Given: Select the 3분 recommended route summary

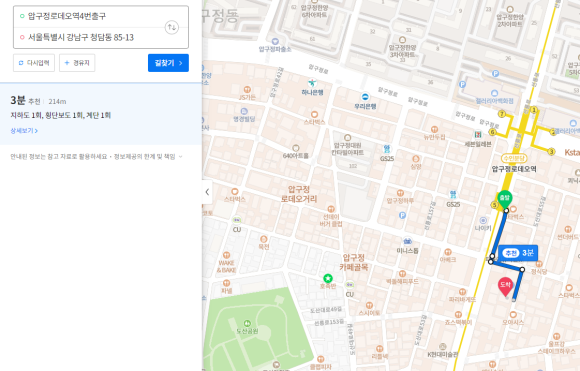Looking at the screenshot, I should tap(101, 114).
